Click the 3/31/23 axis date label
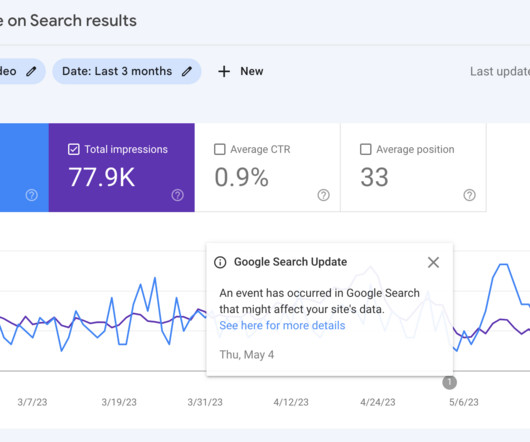The height and width of the screenshot is (442, 530). (205, 402)
